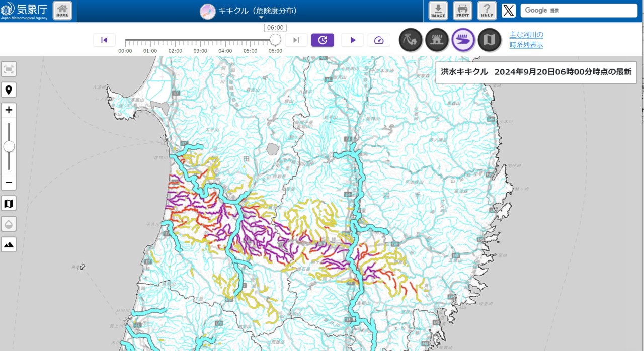Toggle the auto-refresh latest time button
The image size is (644, 351).
click(323, 40)
